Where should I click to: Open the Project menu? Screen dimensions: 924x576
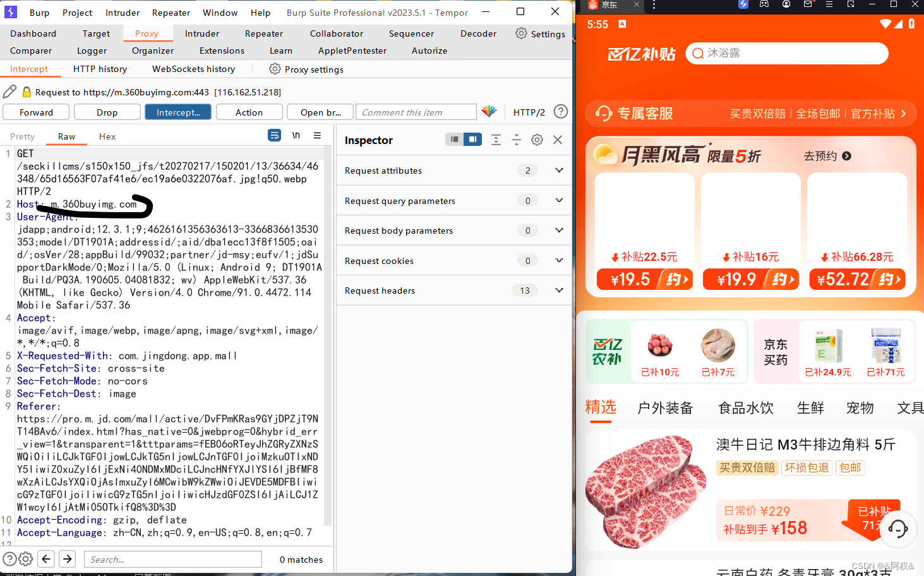[x=77, y=13]
